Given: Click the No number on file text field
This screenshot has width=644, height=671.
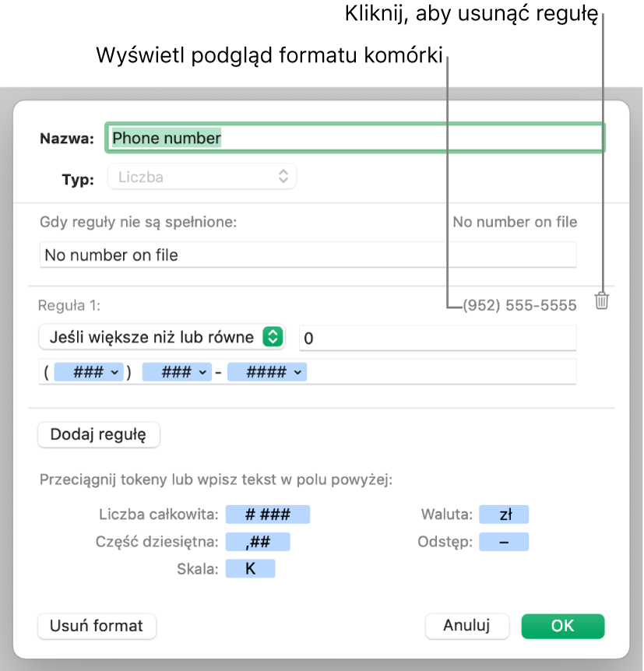Looking at the screenshot, I should coord(308,255).
